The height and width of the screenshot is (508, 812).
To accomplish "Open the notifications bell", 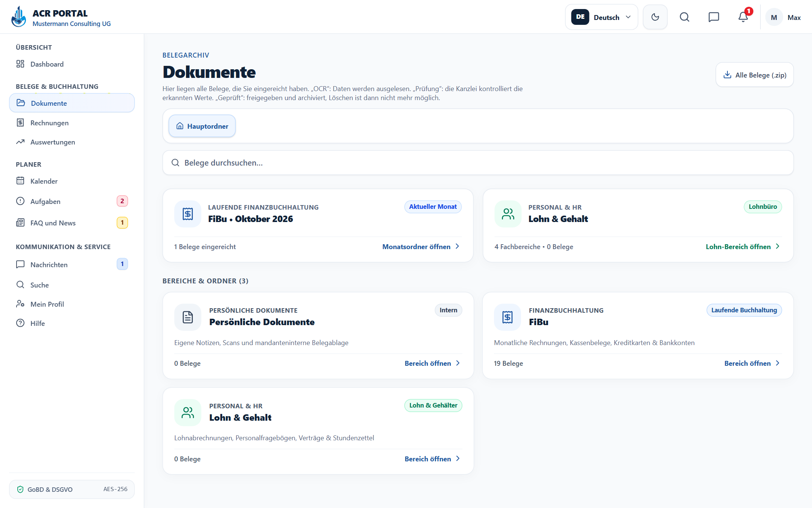I will pyautogui.click(x=743, y=17).
